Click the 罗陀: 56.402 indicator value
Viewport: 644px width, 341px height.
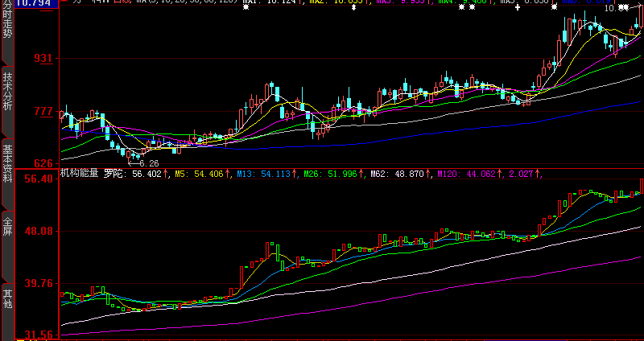tap(133, 174)
